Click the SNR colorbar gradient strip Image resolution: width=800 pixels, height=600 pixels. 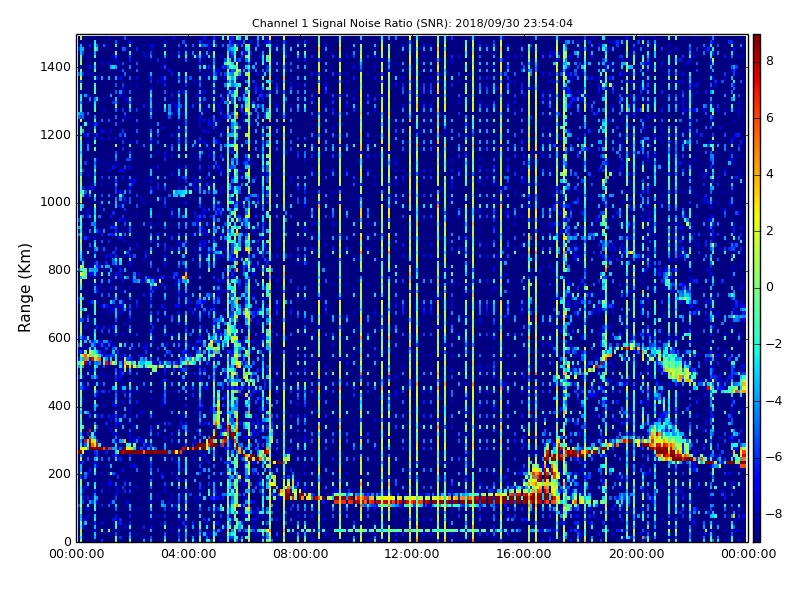pos(757,288)
